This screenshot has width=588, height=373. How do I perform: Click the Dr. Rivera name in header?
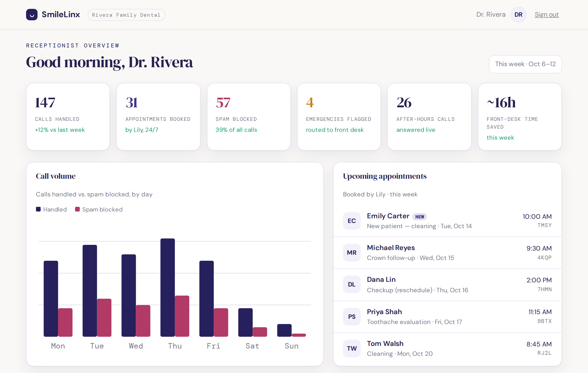491,15
